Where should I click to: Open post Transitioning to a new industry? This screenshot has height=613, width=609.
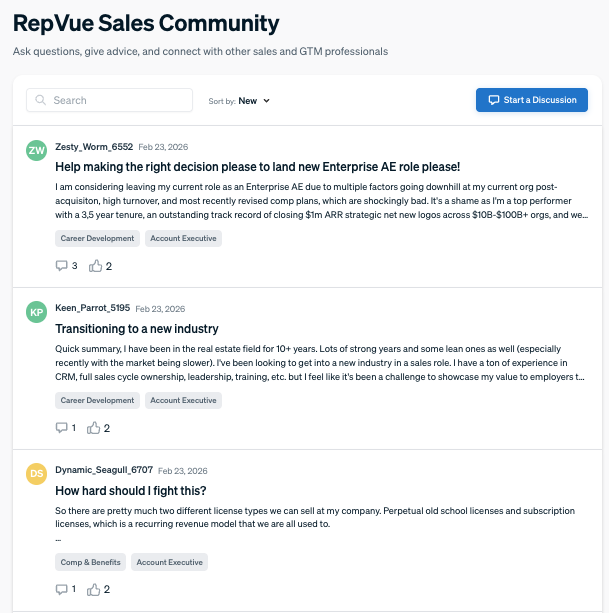[136, 329]
